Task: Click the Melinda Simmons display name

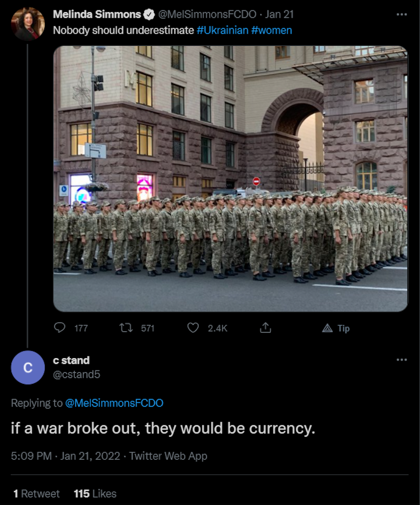Action: 97,14
